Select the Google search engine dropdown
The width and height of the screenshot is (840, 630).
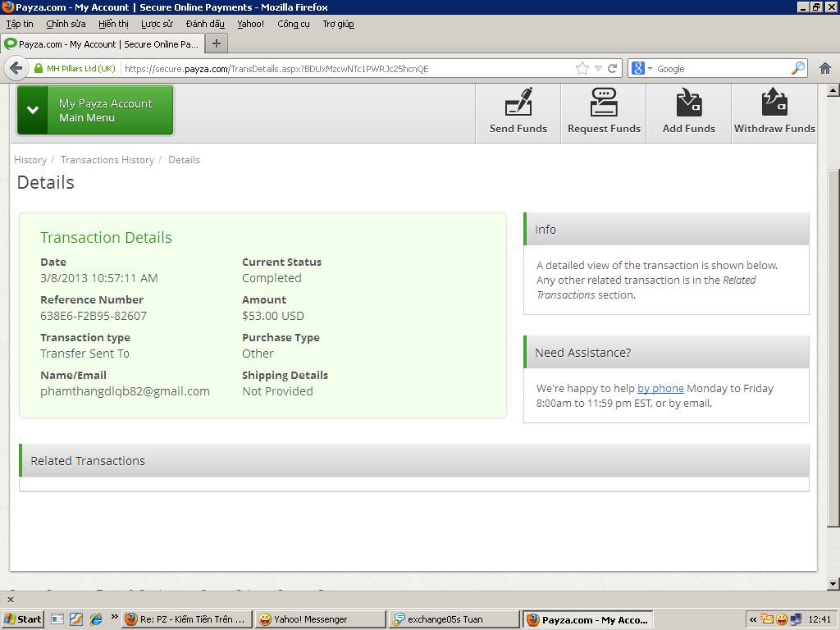click(x=641, y=69)
